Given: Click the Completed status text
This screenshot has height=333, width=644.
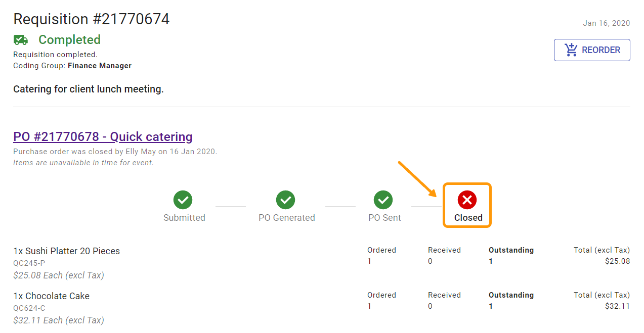Looking at the screenshot, I should (x=69, y=39).
